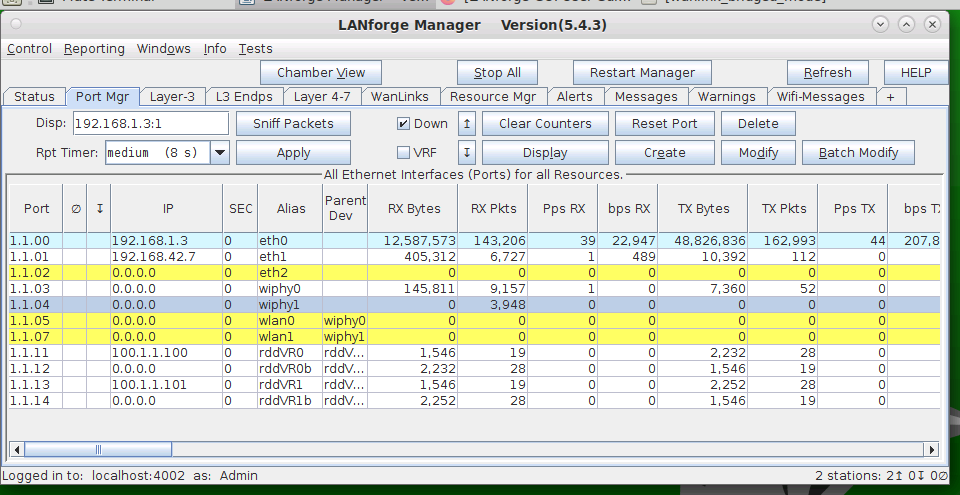Screen dimensions: 960x495
Task: Enable the VRF checkbox
Action: click(403, 153)
